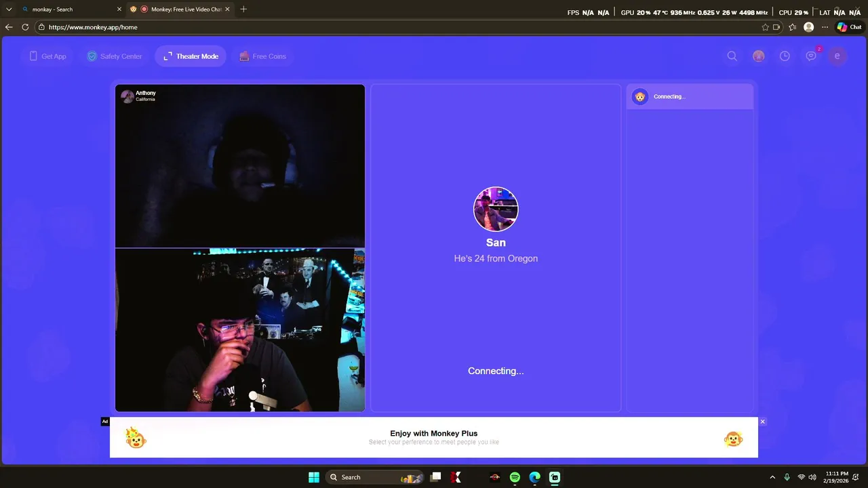This screenshot has width=868, height=488.
Task: Show hidden system tray icons
Action: (772, 477)
